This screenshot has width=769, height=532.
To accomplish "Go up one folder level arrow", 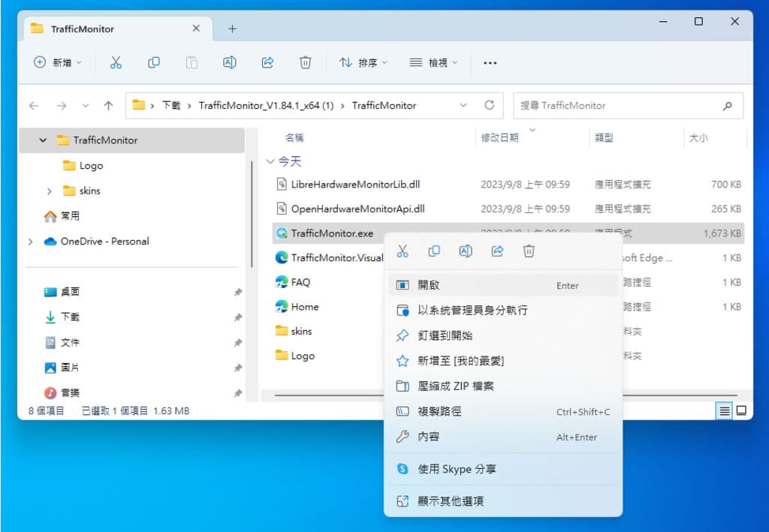I will (x=108, y=105).
